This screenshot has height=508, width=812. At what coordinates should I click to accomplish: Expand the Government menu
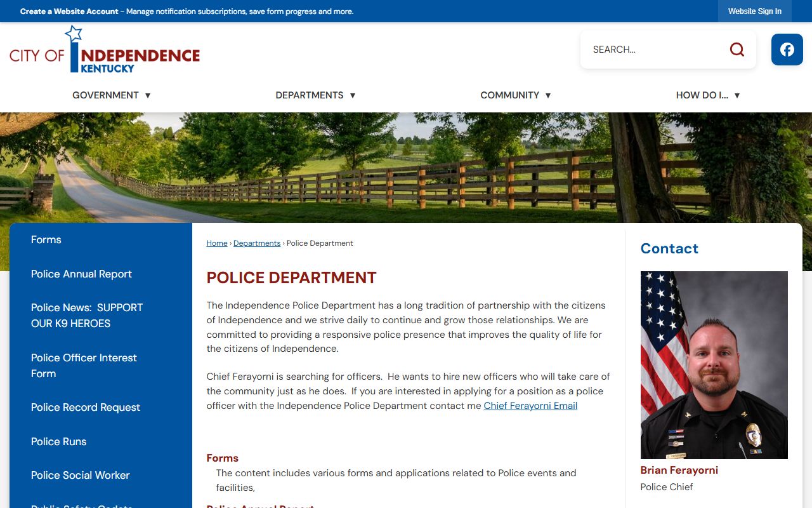(x=112, y=95)
